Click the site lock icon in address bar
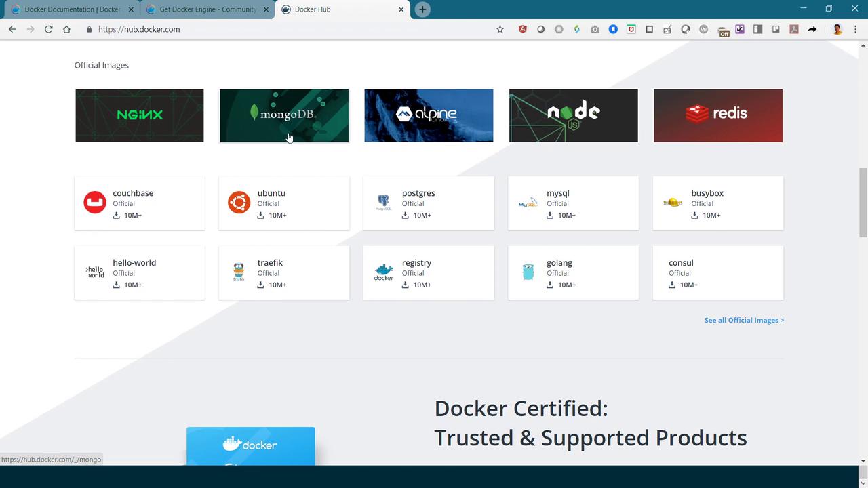The width and height of the screenshot is (868, 488). pyautogui.click(x=89, y=29)
